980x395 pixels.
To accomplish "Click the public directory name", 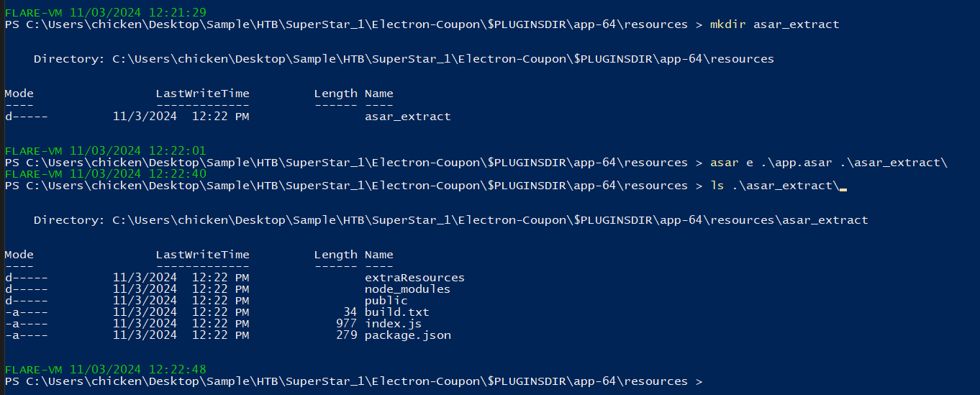I will tap(386, 301).
